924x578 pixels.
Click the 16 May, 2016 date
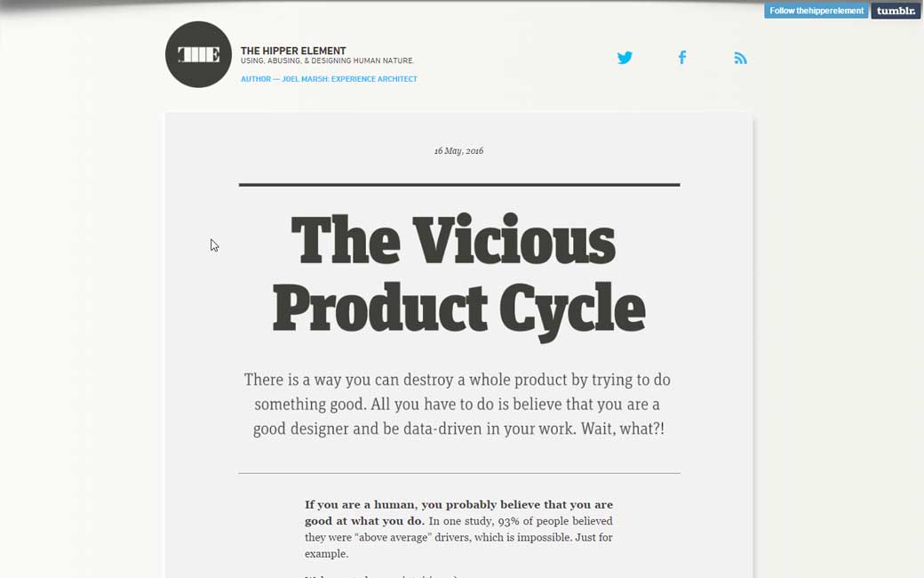(x=458, y=151)
